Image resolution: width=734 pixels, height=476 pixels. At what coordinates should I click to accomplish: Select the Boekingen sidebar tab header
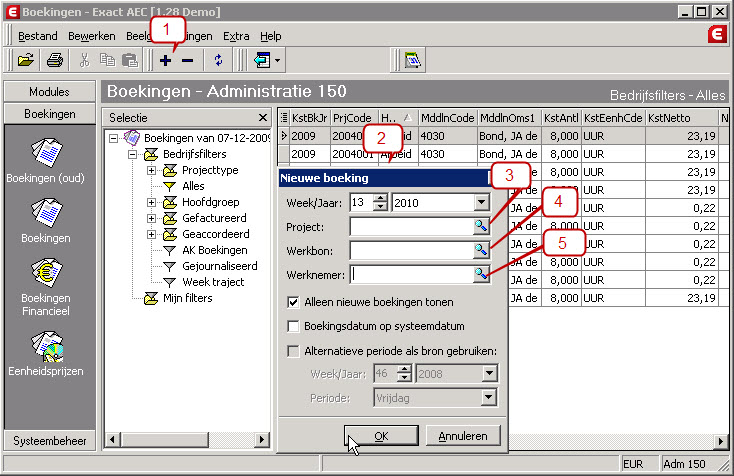(50, 114)
